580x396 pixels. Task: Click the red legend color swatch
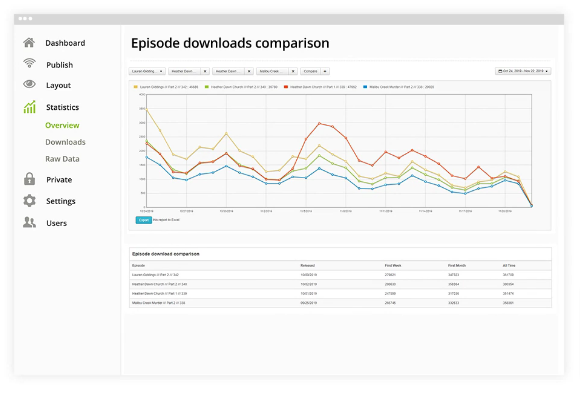(x=286, y=87)
